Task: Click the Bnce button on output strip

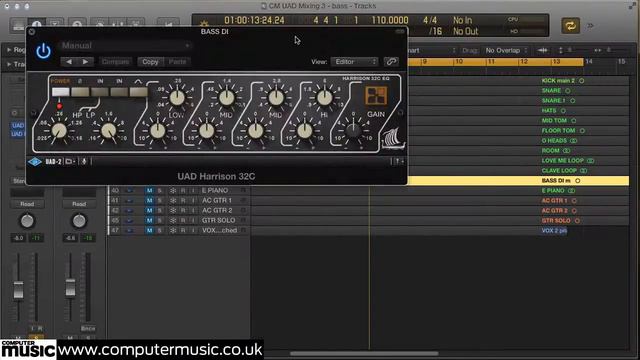Action: click(88, 328)
